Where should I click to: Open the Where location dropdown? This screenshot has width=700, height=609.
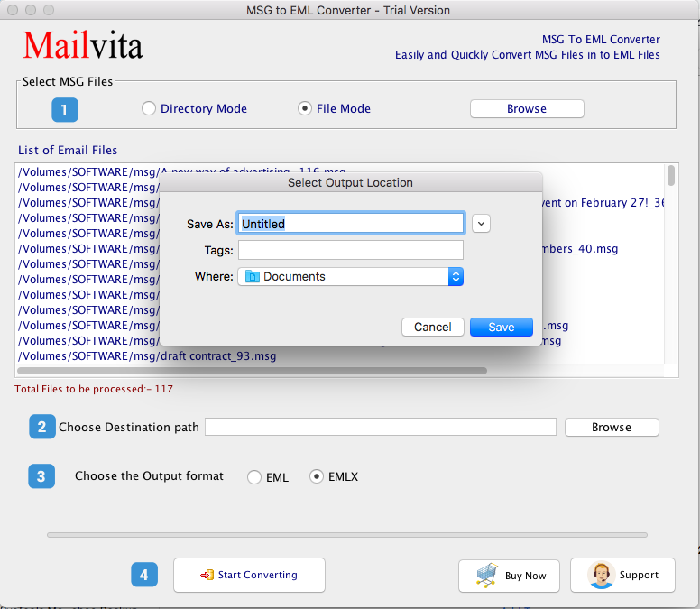click(456, 277)
